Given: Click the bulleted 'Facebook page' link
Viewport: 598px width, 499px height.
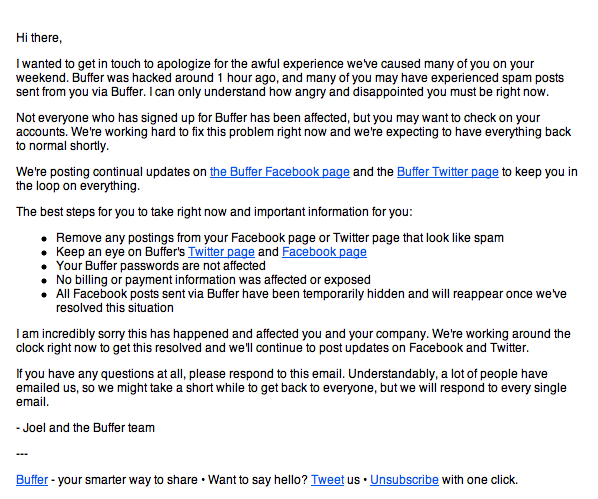Looking at the screenshot, I should (324, 252).
